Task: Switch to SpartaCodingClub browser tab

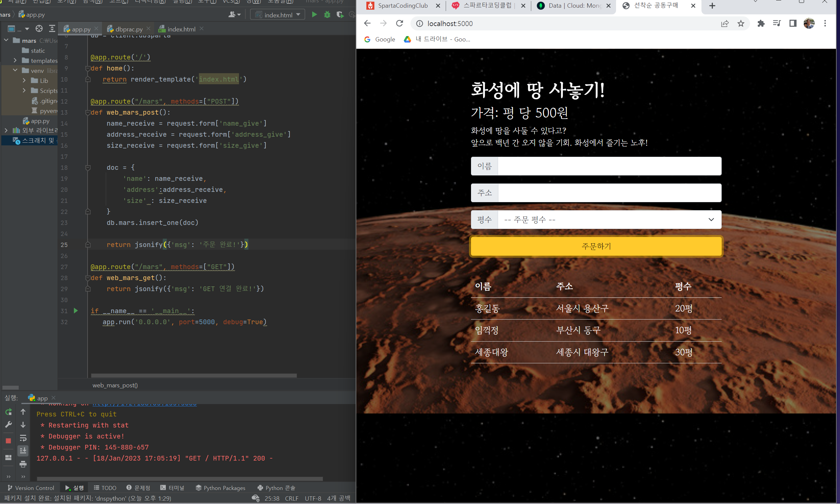Action: click(x=402, y=6)
